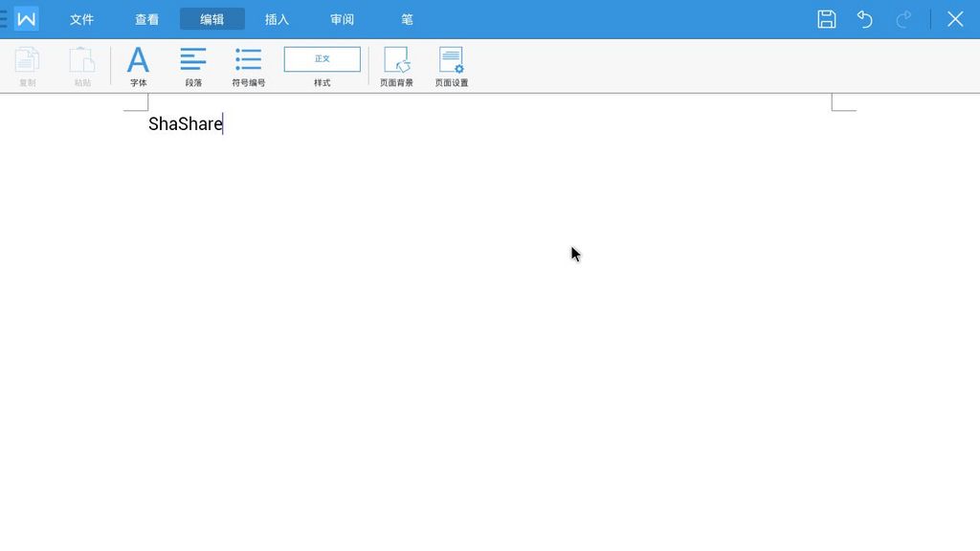Open the 笔 tab
The height and width of the screenshot is (551, 980).
click(407, 19)
